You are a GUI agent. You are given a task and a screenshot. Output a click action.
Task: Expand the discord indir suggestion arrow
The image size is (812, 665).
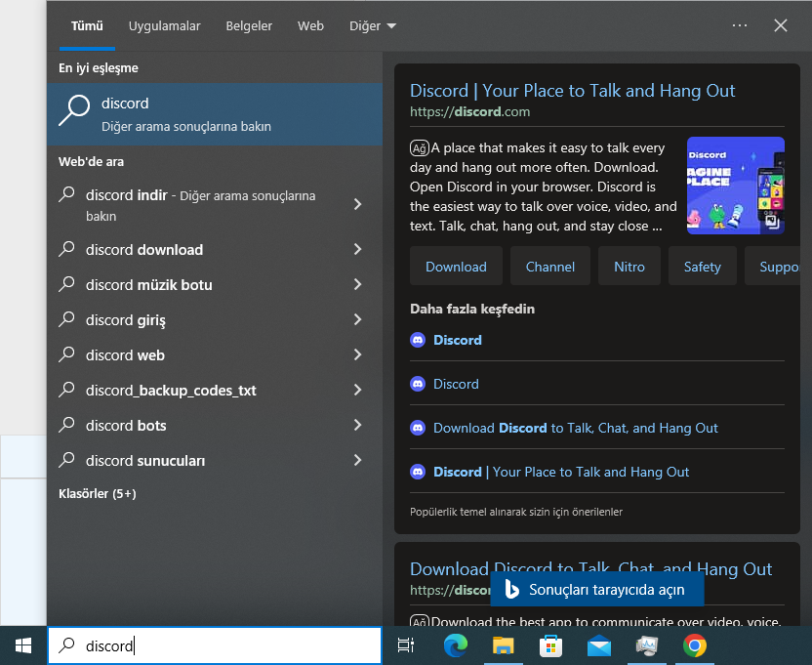[357, 204]
